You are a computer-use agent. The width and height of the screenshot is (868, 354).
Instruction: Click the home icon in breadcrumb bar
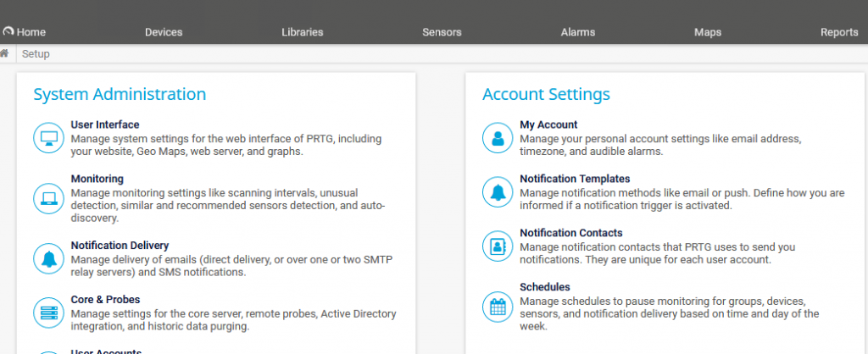coord(5,53)
